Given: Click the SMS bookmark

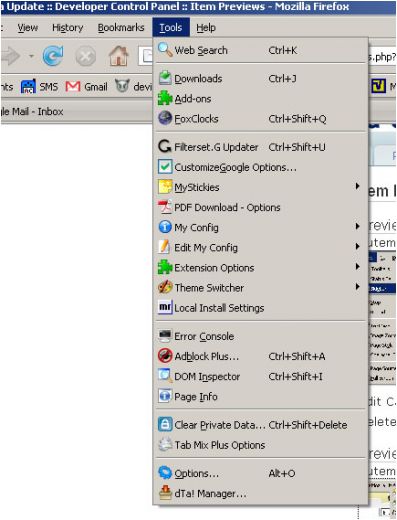Looking at the screenshot, I should coord(39,87).
